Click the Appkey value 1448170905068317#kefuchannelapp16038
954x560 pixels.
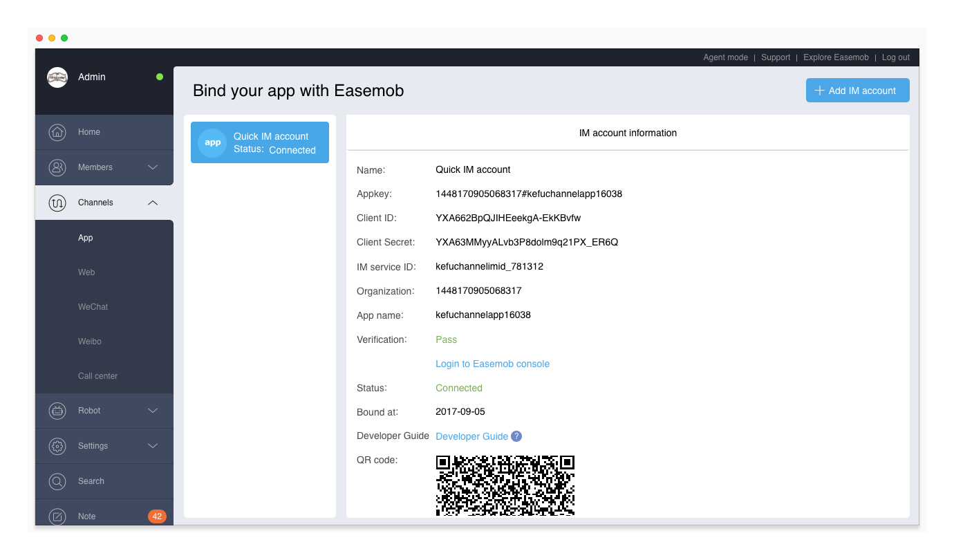(x=529, y=194)
